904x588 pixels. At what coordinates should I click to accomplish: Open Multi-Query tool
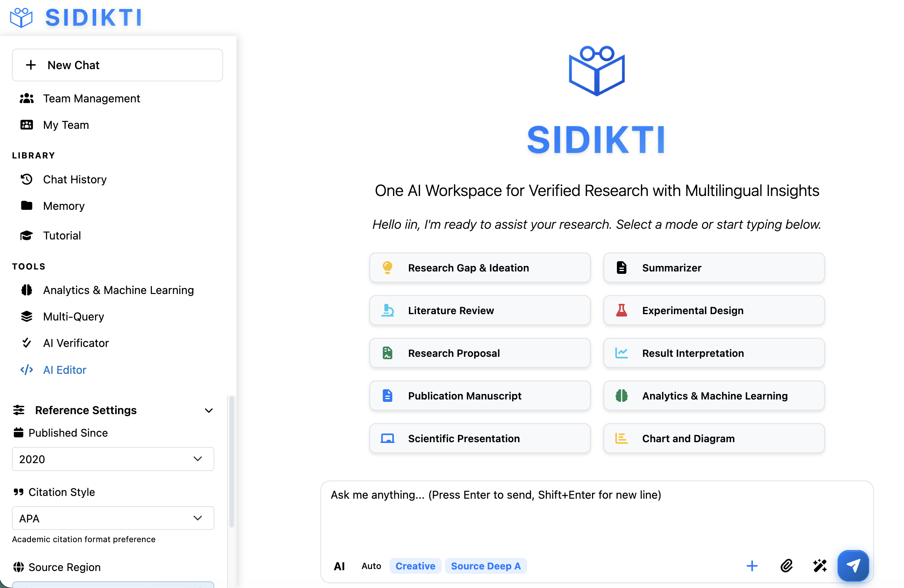pos(74,317)
